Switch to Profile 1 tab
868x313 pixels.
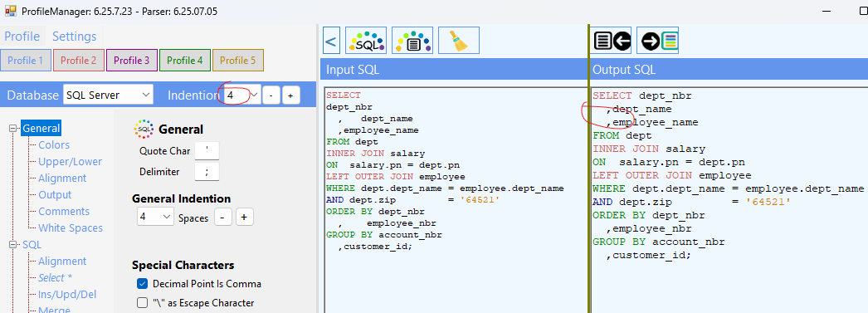tap(26, 61)
